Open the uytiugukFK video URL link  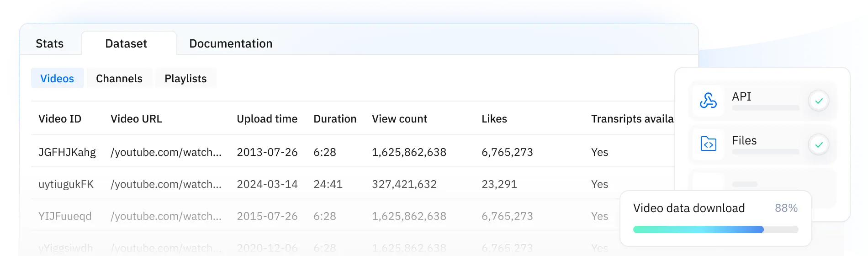point(166,184)
